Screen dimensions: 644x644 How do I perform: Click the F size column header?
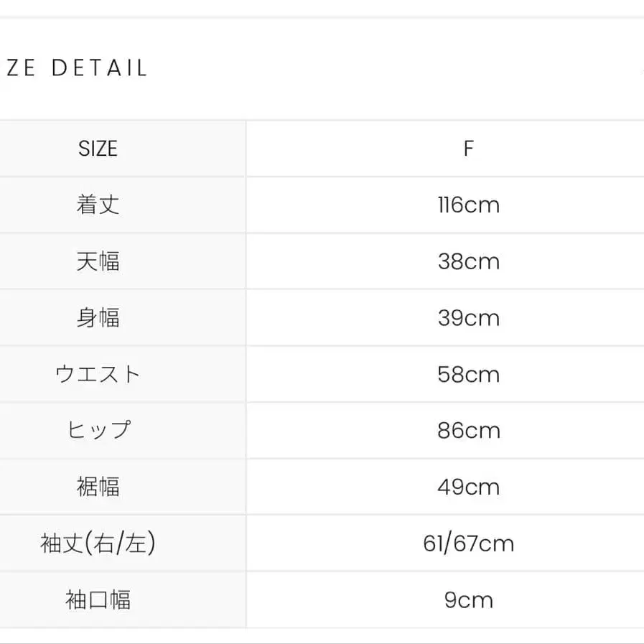pyautogui.click(x=469, y=149)
